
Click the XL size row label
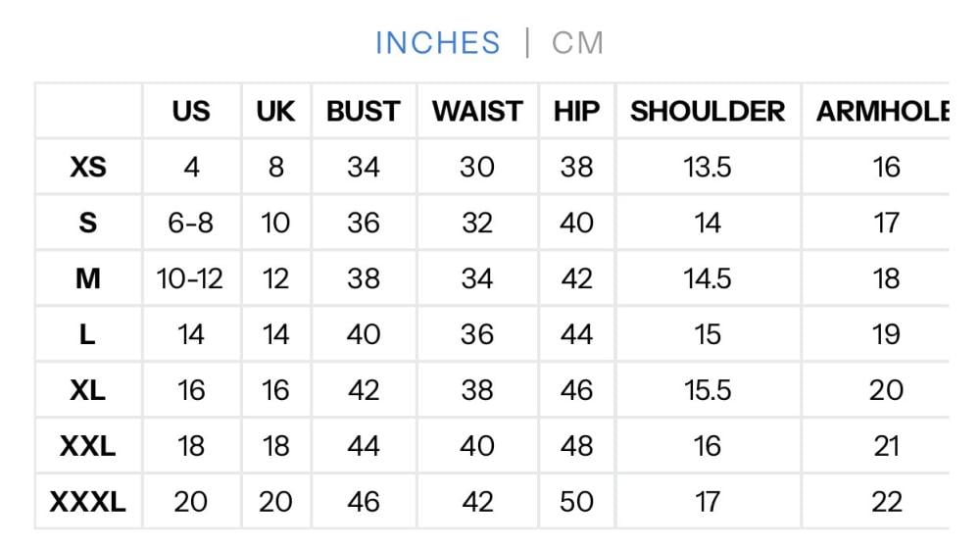pyautogui.click(x=88, y=390)
